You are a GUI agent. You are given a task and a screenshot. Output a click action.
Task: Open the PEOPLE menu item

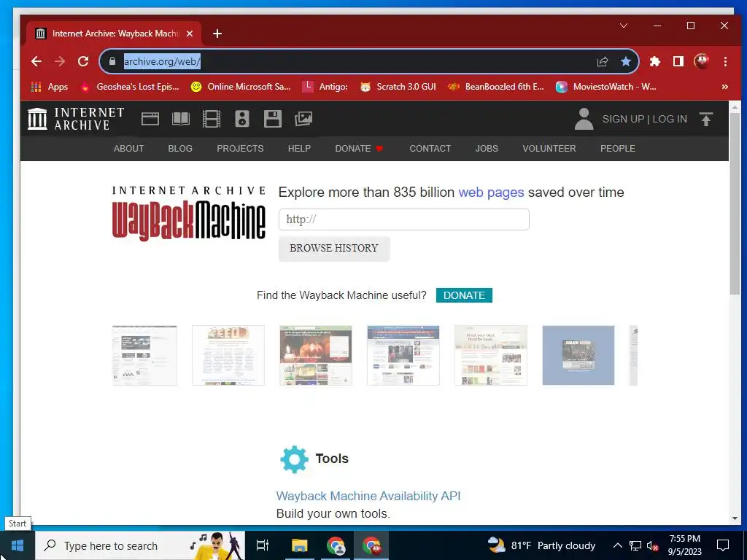[x=617, y=149]
